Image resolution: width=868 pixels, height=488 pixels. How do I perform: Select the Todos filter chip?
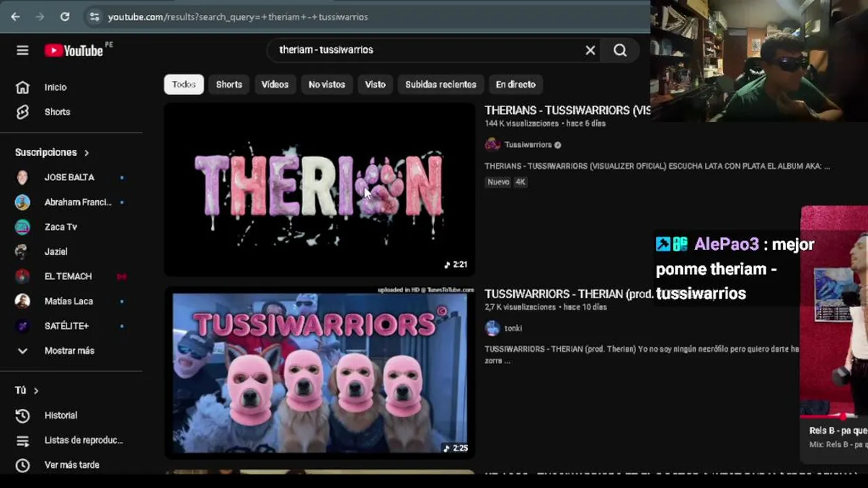coord(184,85)
